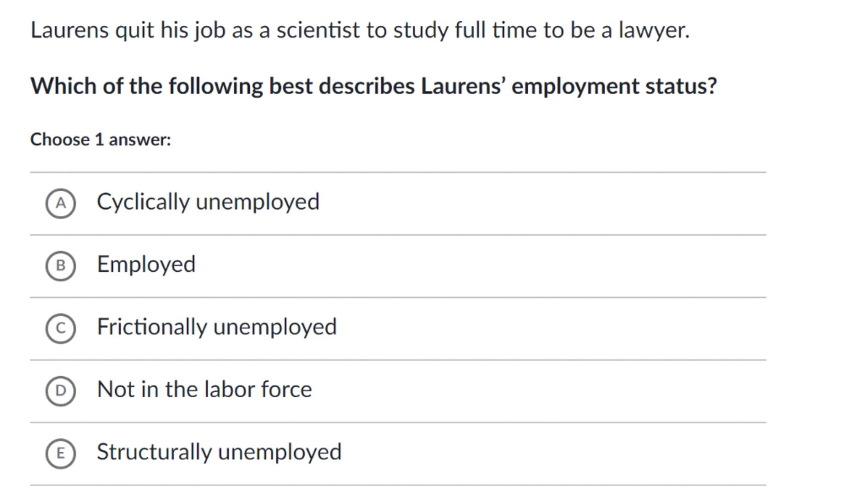Click the bold question about employment status
864x504 pixels.
tap(373, 86)
